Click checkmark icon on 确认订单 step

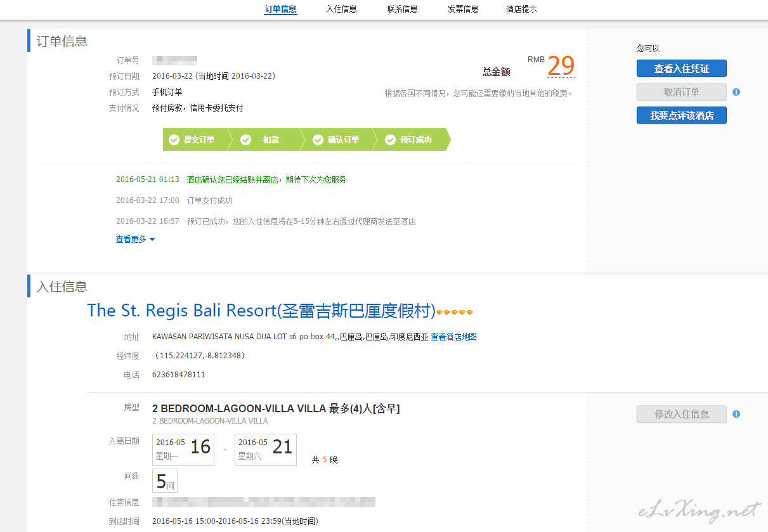(318, 140)
